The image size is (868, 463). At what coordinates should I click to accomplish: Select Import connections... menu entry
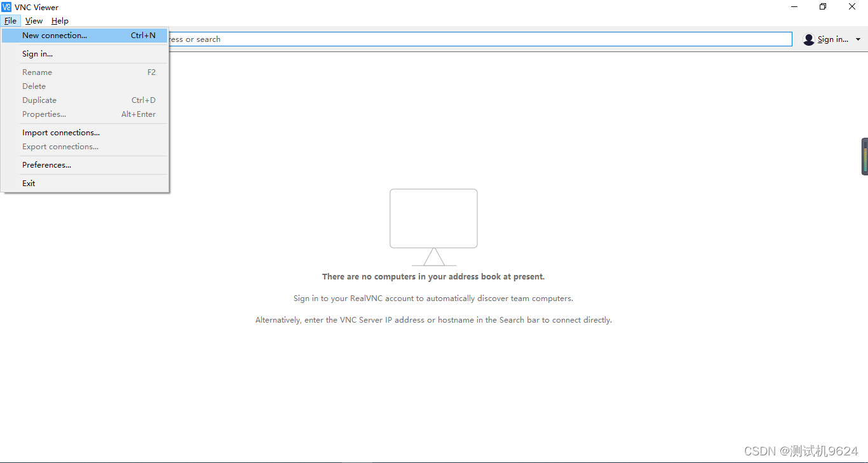85,133
